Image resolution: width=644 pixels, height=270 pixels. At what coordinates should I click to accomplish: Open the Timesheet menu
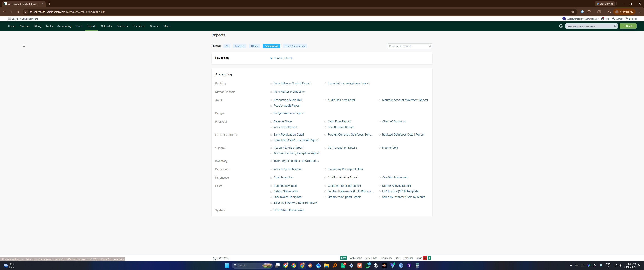coord(139,26)
